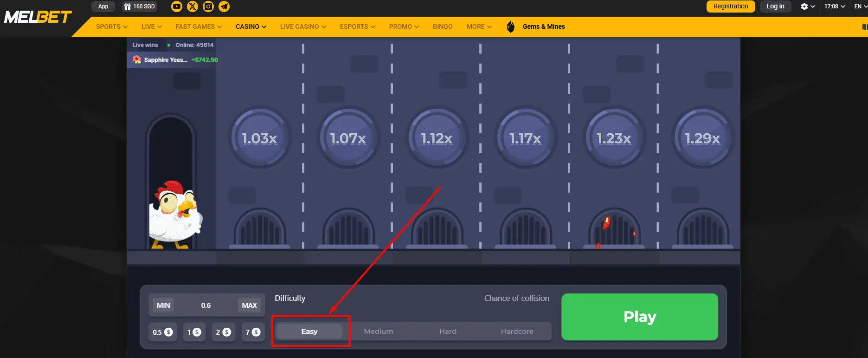Click the Log in button
This screenshot has height=358, width=868.
[x=775, y=7]
